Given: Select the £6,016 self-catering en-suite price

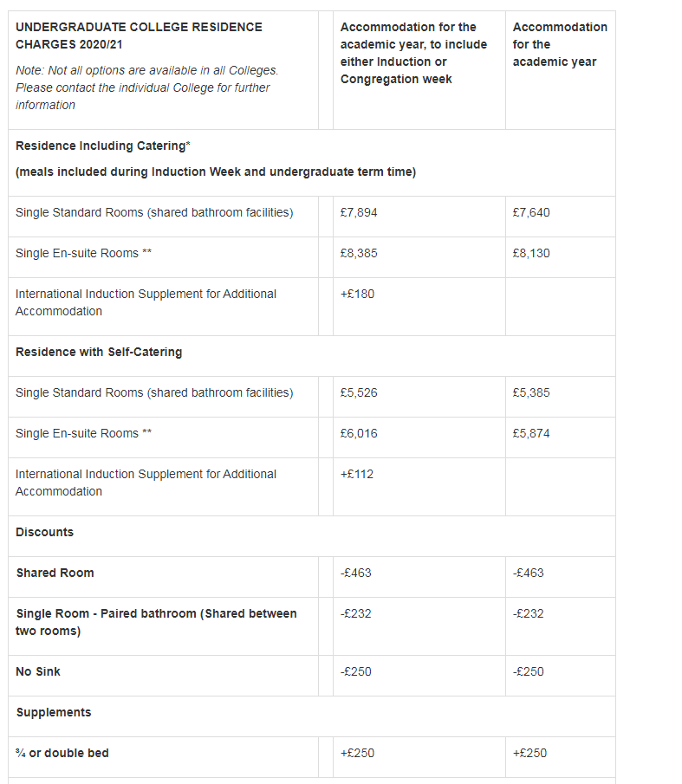Looking at the screenshot, I should click(x=359, y=434).
